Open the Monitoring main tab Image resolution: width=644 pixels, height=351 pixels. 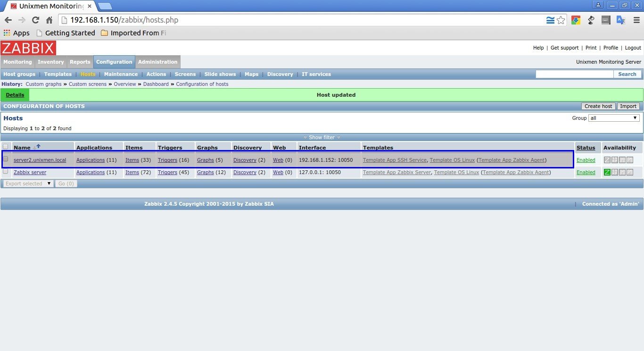pyautogui.click(x=17, y=62)
